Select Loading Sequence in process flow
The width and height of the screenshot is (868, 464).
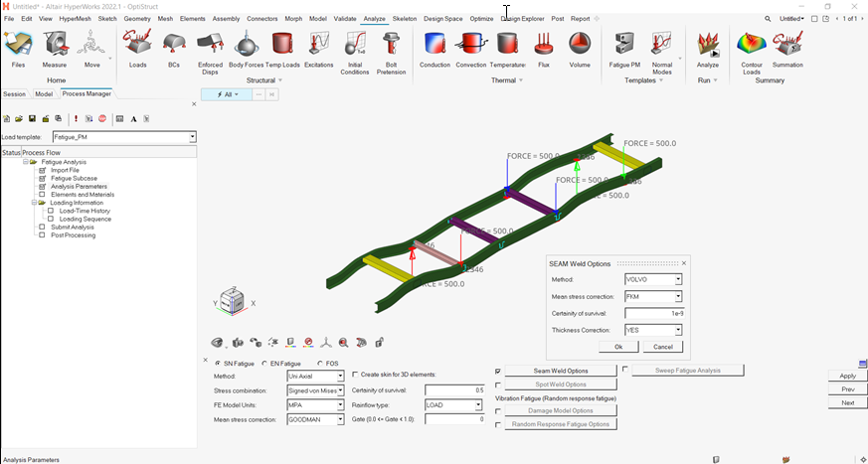pyautogui.click(x=84, y=219)
